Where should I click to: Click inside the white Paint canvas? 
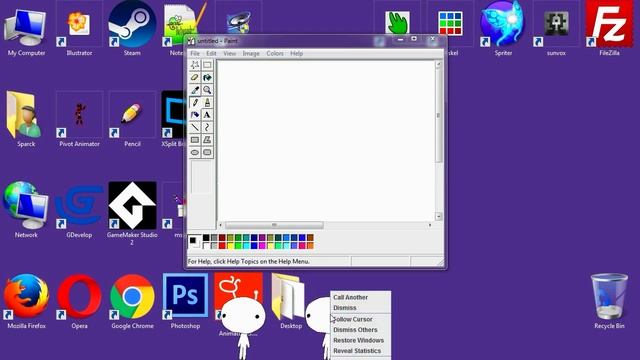[x=327, y=141]
